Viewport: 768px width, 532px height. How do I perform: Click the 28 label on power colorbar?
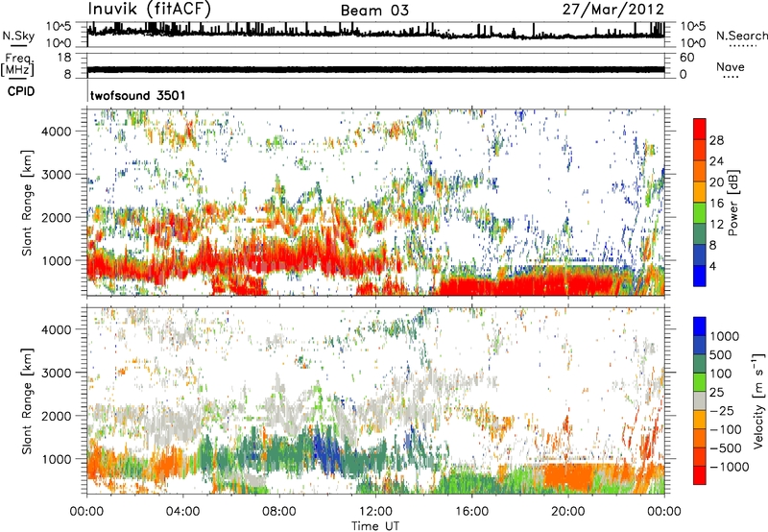(716, 140)
